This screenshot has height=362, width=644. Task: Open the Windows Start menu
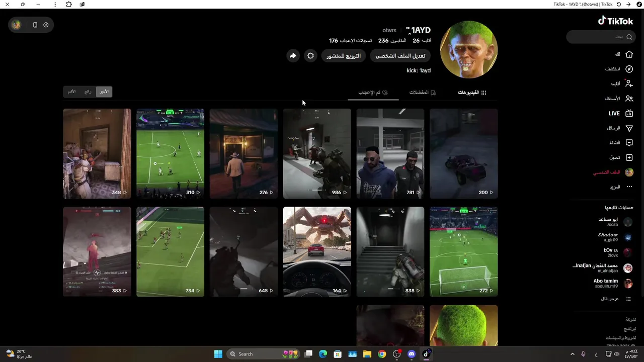pos(218,354)
